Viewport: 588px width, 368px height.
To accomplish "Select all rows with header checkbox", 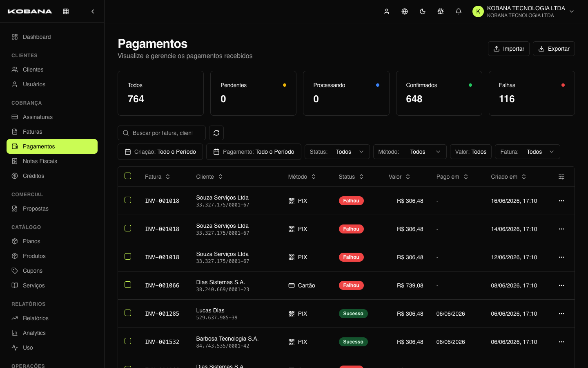I will 128,176.
